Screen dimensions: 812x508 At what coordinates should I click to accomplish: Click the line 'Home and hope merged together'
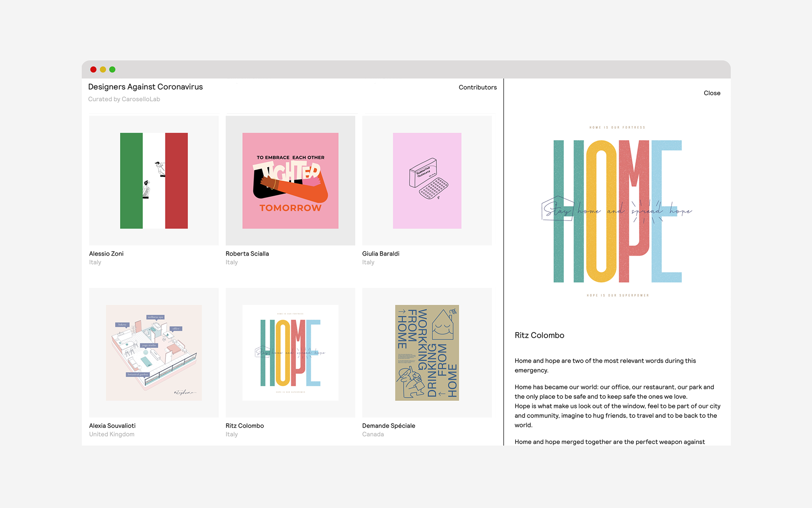point(609,442)
